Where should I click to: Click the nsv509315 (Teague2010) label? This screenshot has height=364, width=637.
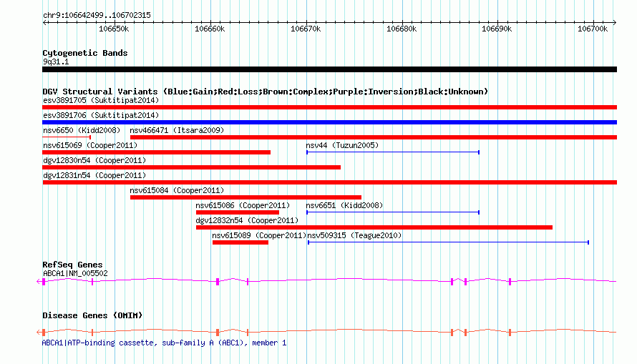(x=354, y=235)
